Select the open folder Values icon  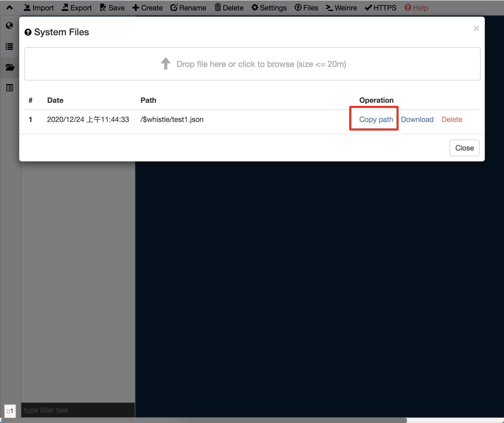10,67
